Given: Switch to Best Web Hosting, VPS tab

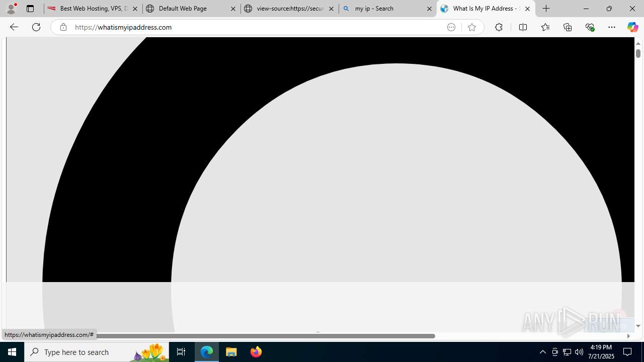Looking at the screenshot, I should 93,9.
